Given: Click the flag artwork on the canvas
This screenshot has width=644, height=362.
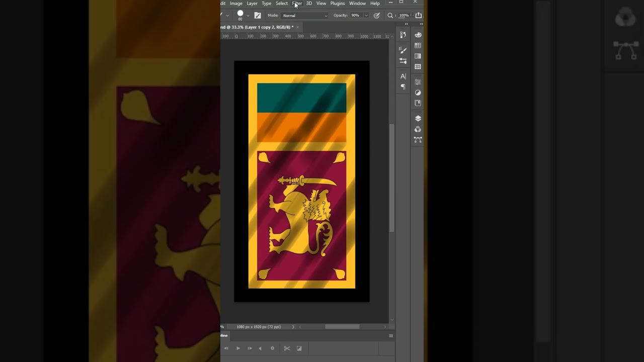Looking at the screenshot, I should (x=302, y=181).
